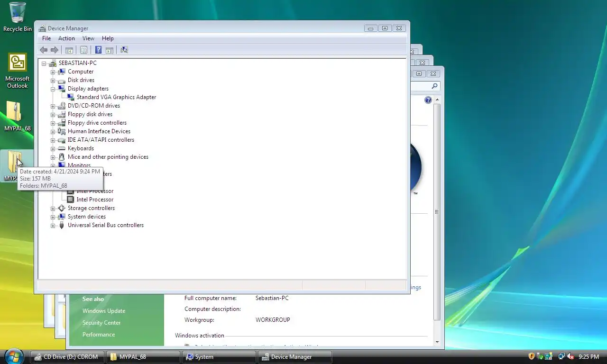Viewport: 607px width, 364px height.
Task: Open the File menu
Action: 46,38
